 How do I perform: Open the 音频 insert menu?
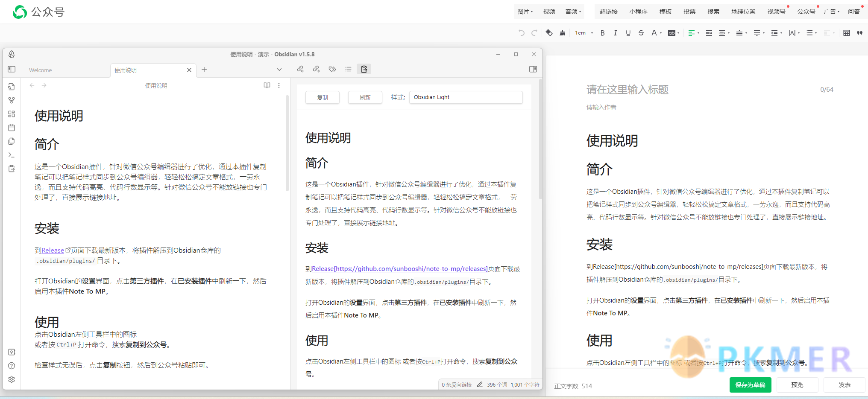573,12
